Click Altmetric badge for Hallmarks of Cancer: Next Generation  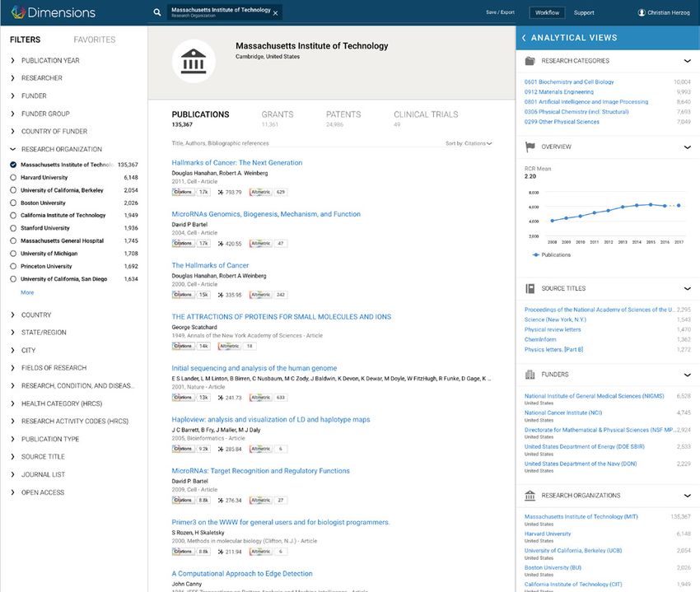(x=268, y=192)
